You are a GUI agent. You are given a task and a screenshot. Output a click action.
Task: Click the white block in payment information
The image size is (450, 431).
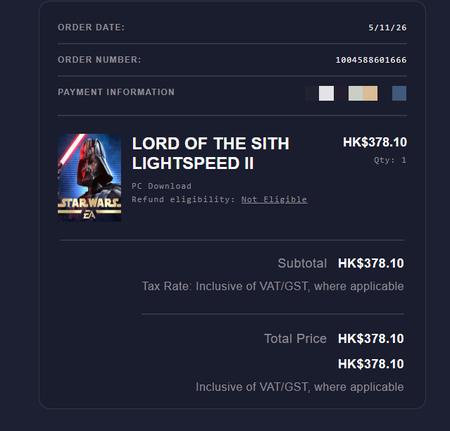pyautogui.click(x=326, y=93)
